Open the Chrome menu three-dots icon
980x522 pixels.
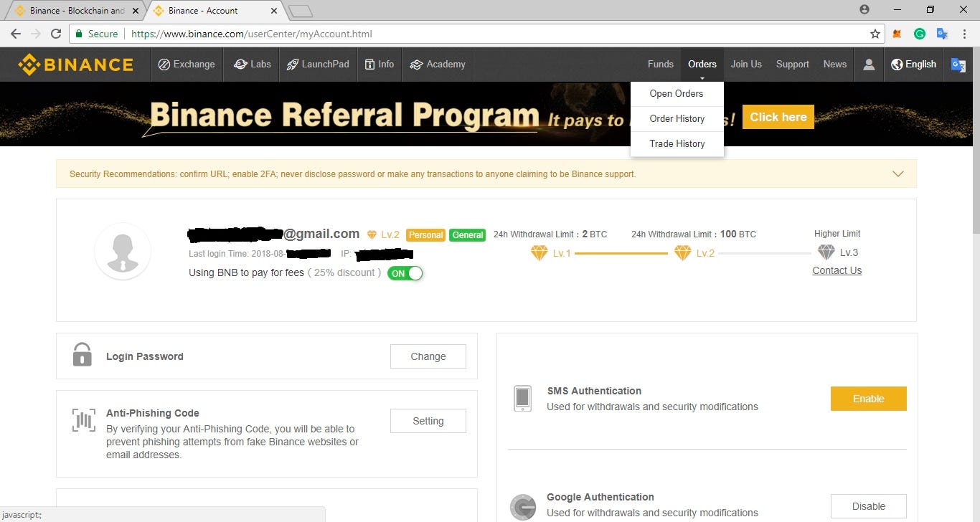[965, 34]
